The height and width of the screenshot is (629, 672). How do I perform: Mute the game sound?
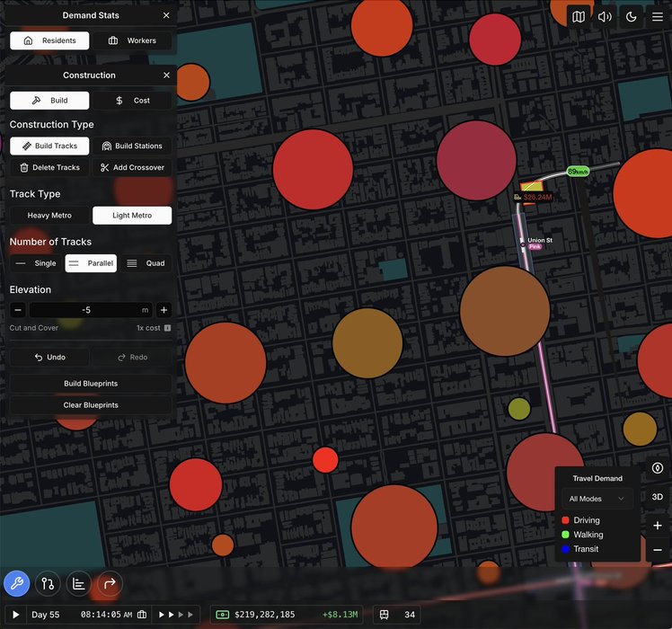point(605,16)
